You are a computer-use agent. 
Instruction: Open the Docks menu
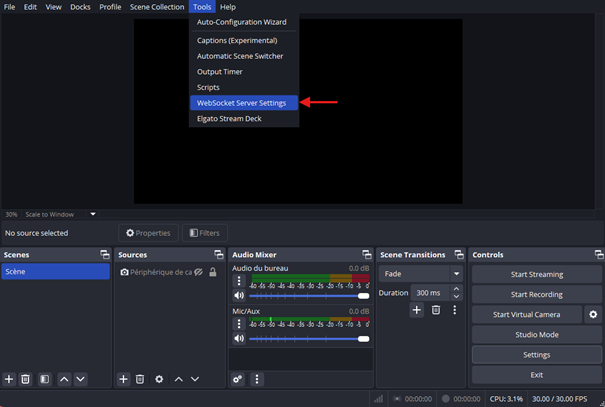tap(80, 7)
